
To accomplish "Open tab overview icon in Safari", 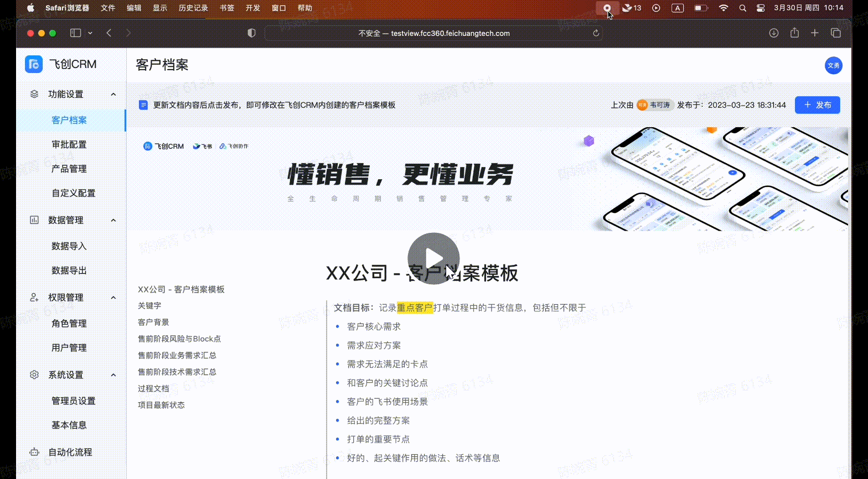I will [836, 33].
